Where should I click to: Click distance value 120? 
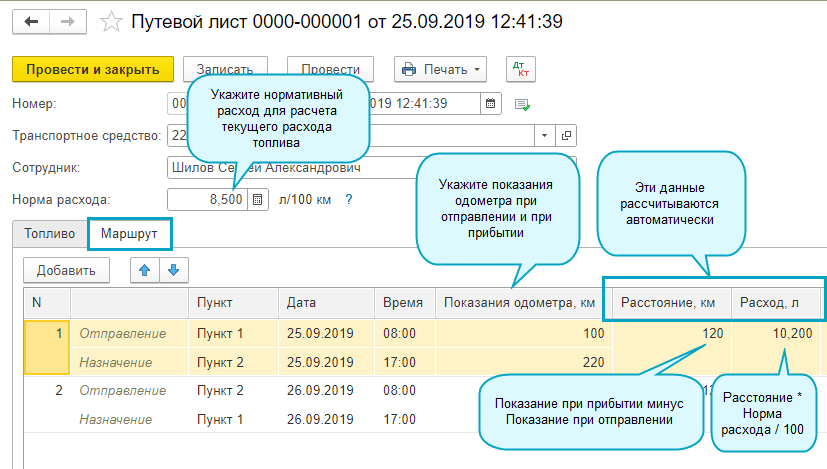coord(713,333)
